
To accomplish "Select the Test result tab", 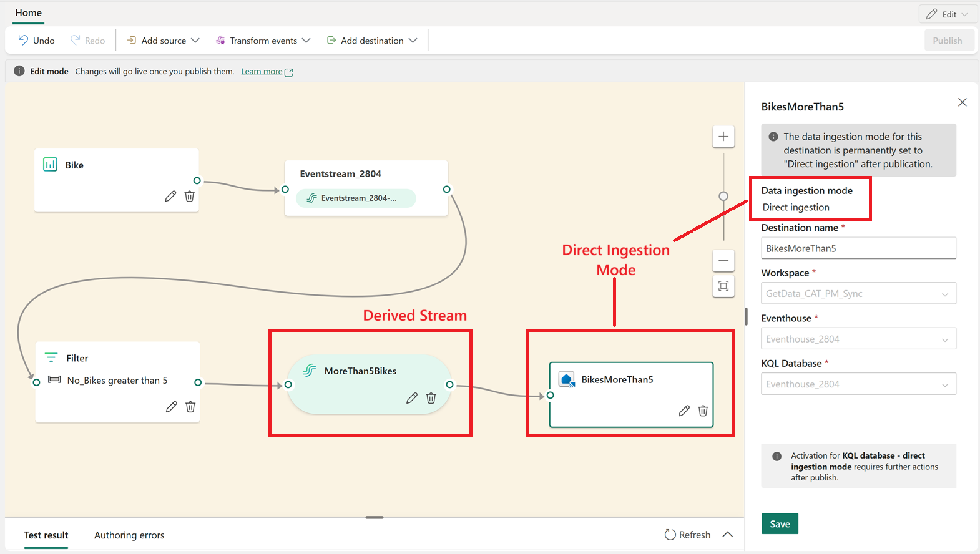I will point(46,535).
